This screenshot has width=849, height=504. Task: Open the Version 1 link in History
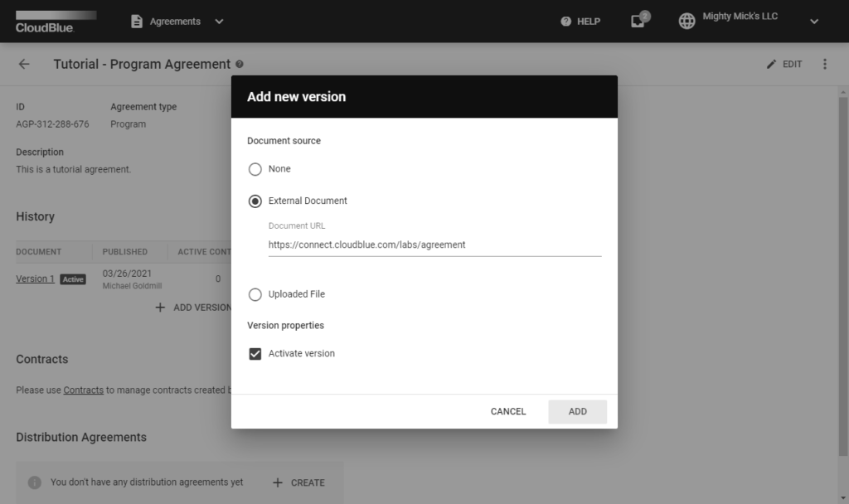[x=35, y=279]
